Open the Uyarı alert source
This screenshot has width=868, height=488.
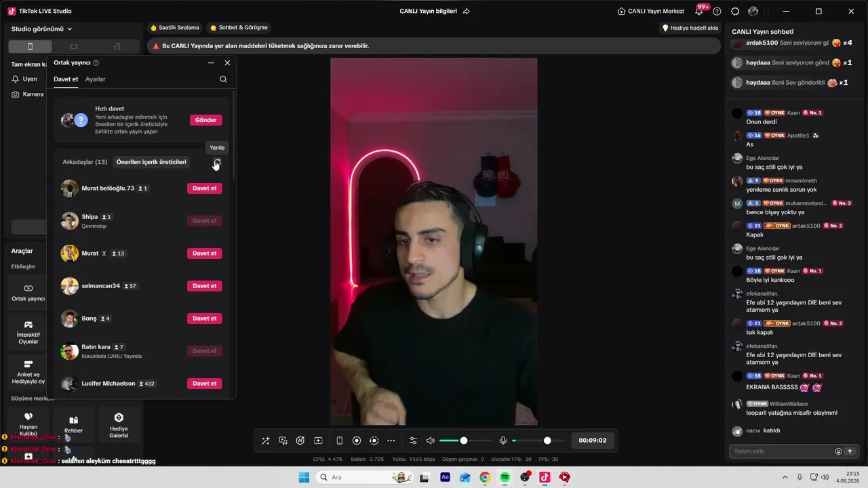25,79
